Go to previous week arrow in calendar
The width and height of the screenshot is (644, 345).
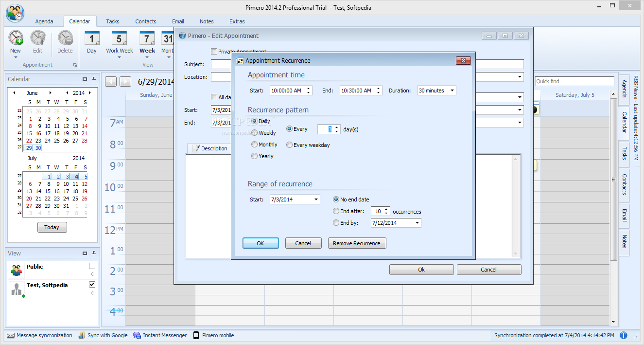[111, 82]
